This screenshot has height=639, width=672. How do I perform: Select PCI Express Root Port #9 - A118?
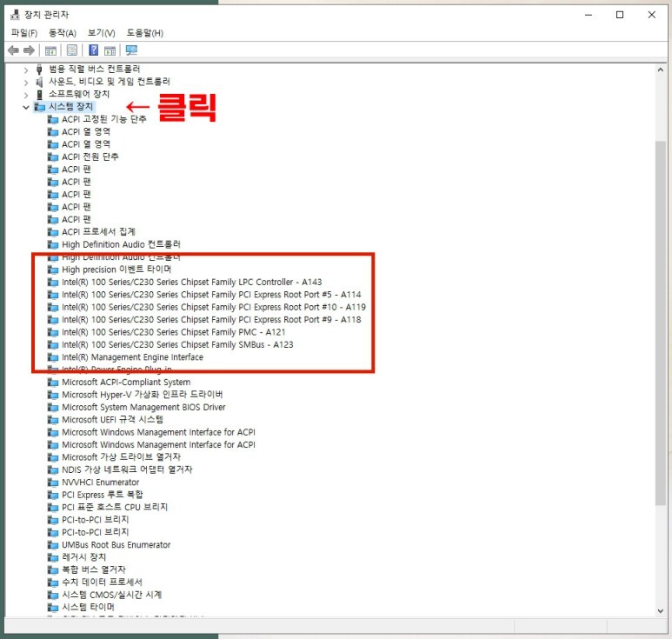tap(211, 320)
